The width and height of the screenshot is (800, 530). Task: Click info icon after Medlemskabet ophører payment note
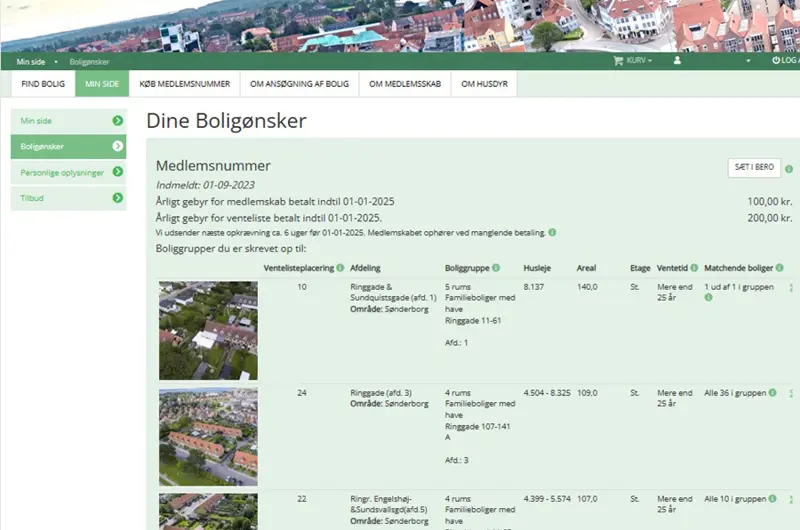pos(552,233)
